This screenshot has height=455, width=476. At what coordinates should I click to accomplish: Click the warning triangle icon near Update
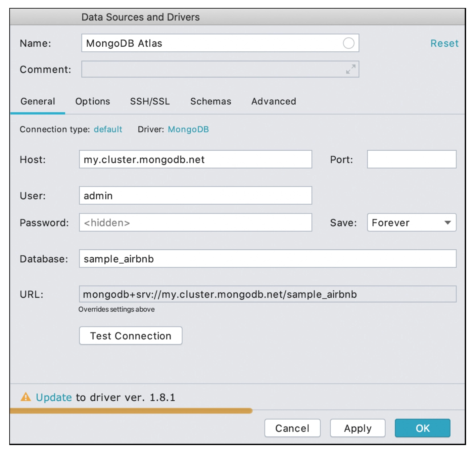[x=25, y=397]
